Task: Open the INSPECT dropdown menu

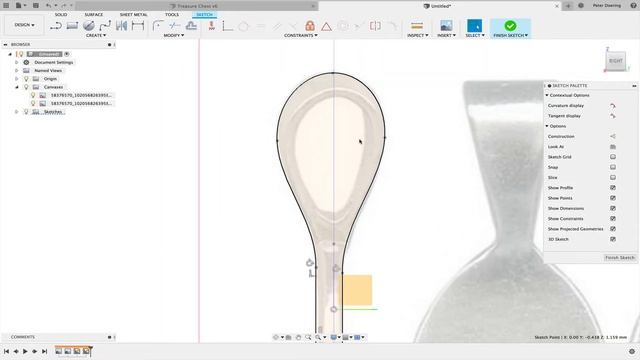Action: pyautogui.click(x=418, y=36)
